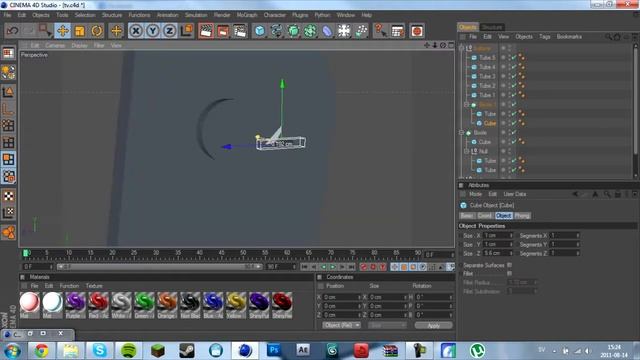Click Size X stepper arrows
Image resolution: width=640 pixels, height=360 pixels.
click(510, 236)
